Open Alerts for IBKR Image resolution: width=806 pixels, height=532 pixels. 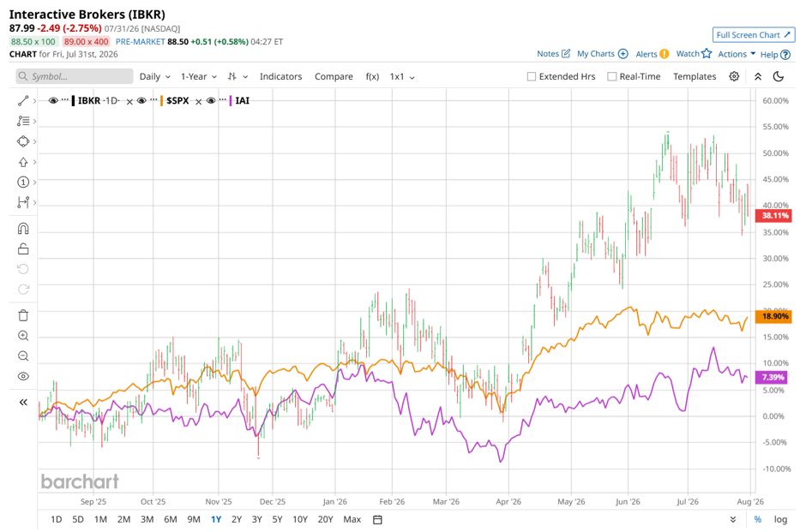[x=653, y=53]
